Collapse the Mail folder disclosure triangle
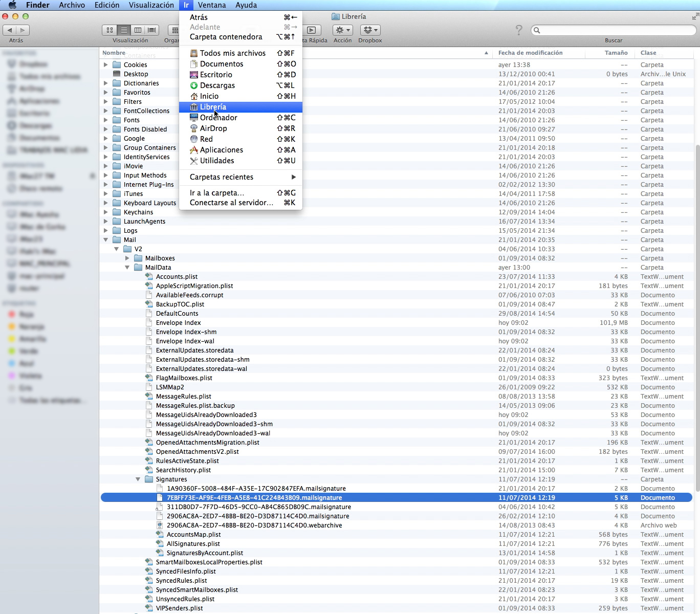The height and width of the screenshot is (614, 700). (x=106, y=240)
